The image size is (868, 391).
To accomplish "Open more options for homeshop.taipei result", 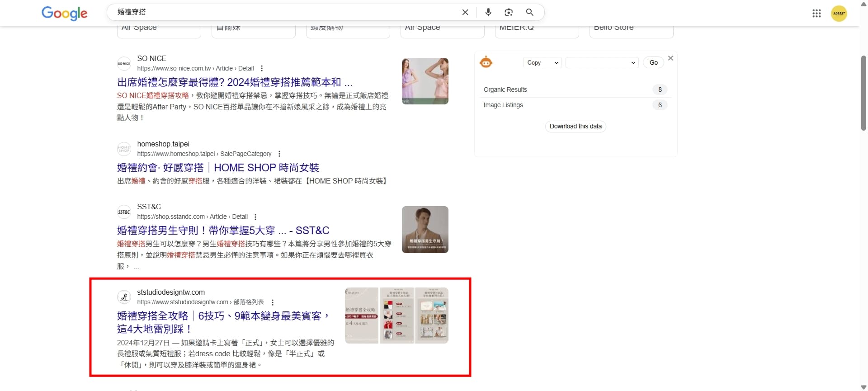I will coord(279,154).
